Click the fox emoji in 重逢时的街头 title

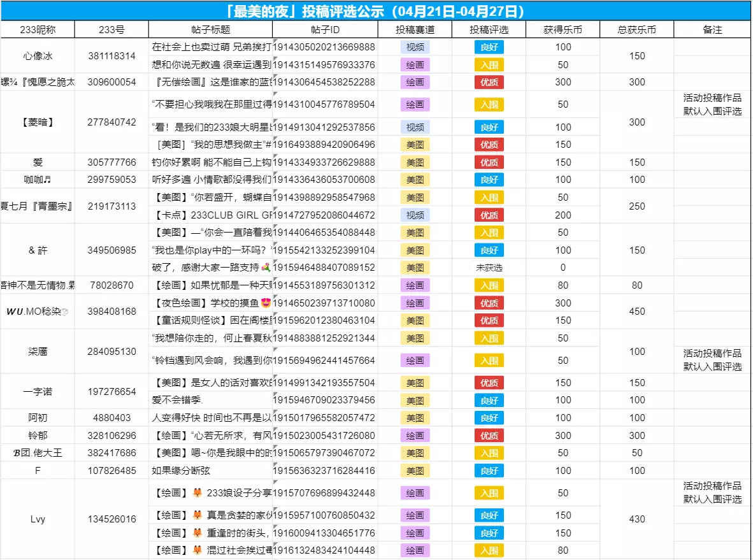click(197, 533)
